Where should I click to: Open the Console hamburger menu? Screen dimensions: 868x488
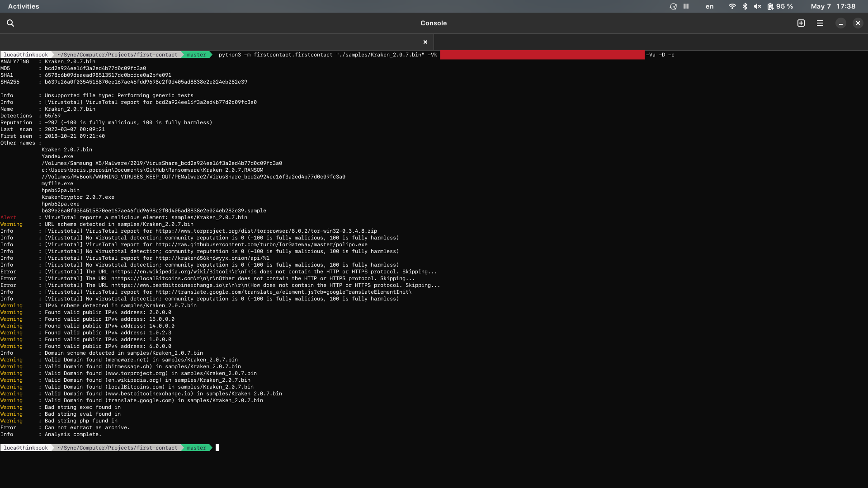coord(820,23)
